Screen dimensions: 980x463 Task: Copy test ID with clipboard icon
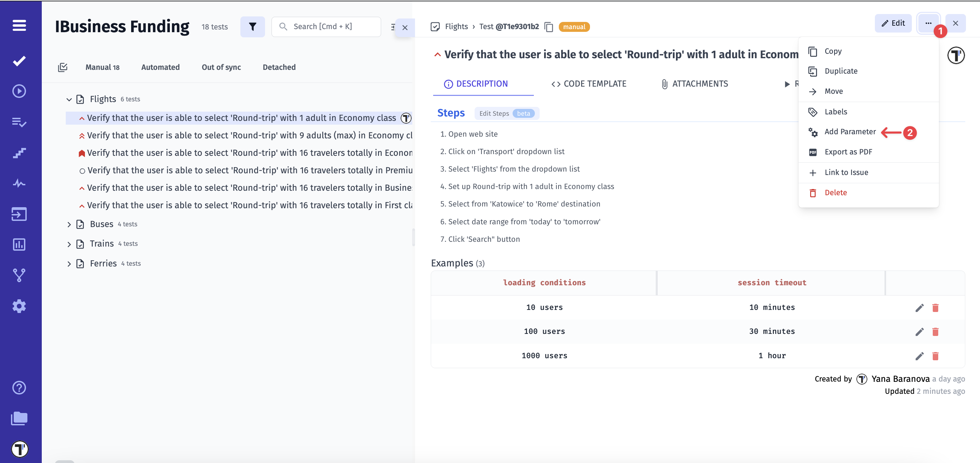(x=549, y=27)
